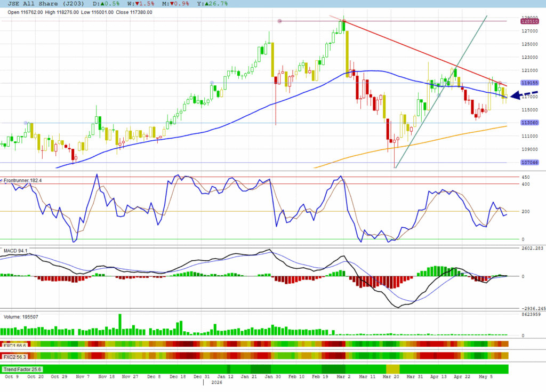Click the JSE All Share (J203) chart title
The width and height of the screenshot is (546, 392).
pyautogui.click(x=46, y=4)
